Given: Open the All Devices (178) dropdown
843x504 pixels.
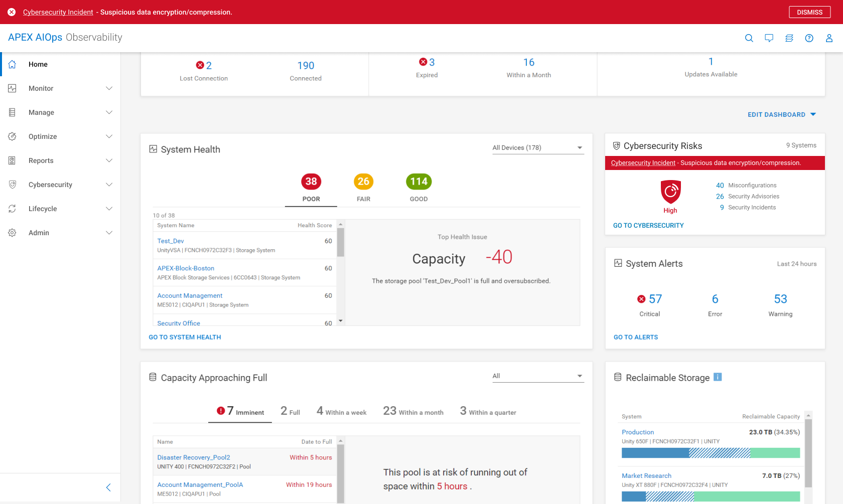Looking at the screenshot, I should coord(538,148).
